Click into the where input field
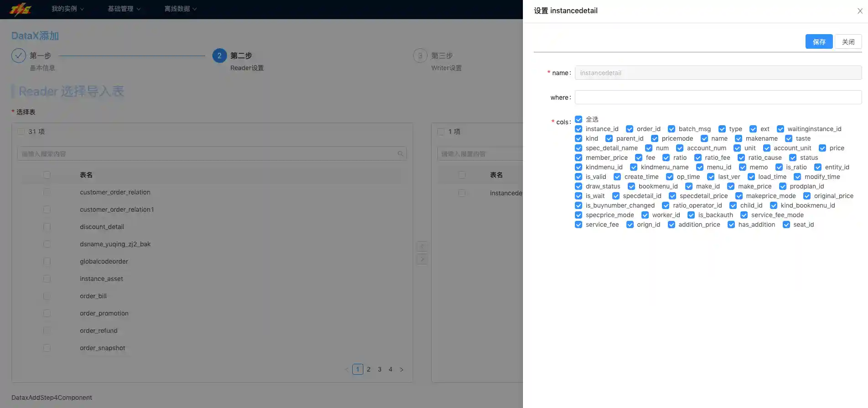The image size is (868, 408). (718, 97)
